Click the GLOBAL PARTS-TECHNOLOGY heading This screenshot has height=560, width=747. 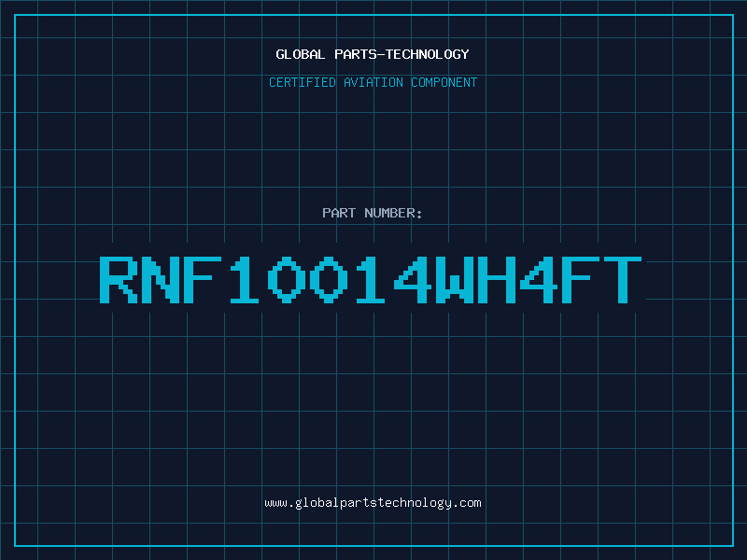point(373,54)
